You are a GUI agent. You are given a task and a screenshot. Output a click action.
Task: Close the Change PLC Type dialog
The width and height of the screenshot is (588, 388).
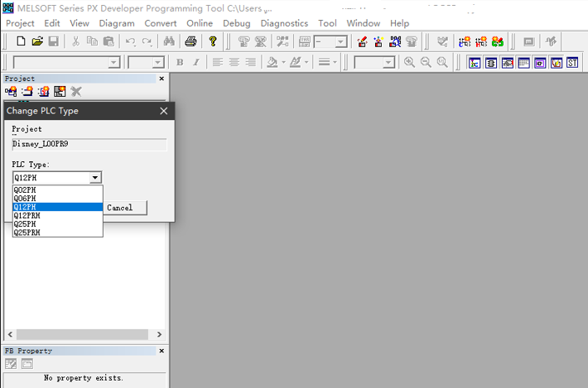pyautogui.click(x=163, y=111)
